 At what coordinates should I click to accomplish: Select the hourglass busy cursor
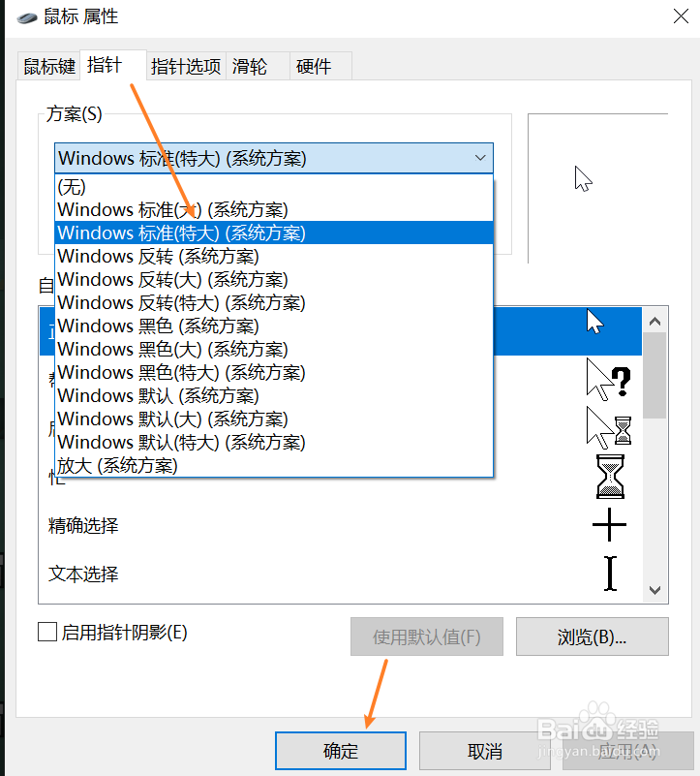click(610, 477)
